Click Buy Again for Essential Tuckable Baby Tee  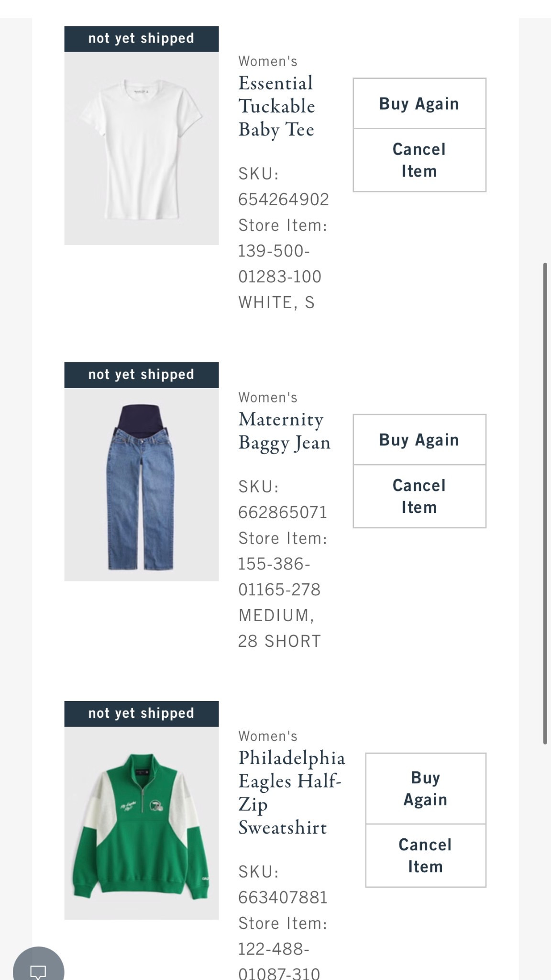[x=419, y=103]
